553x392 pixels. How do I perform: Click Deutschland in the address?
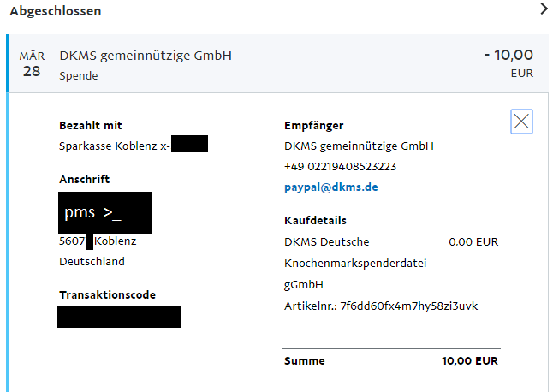click(x=92, y=262)
